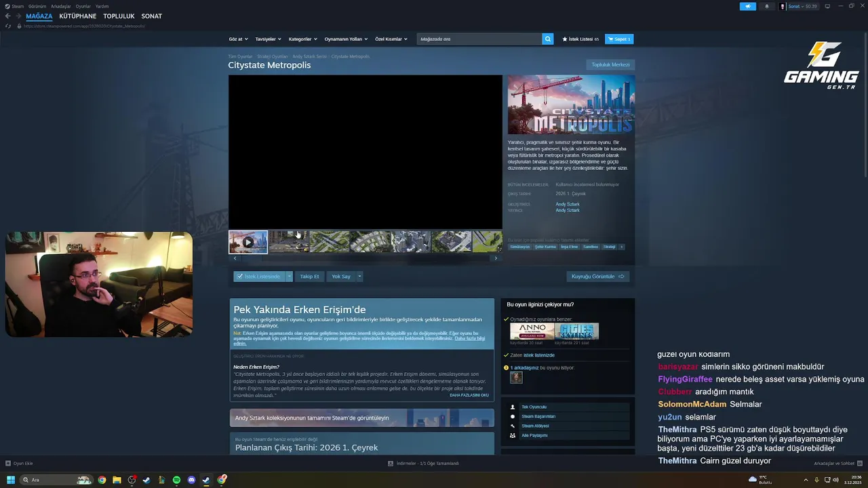Open Discord from the taskbar
This screenshot has width=868, height=488.
click(x=191, y=480)
